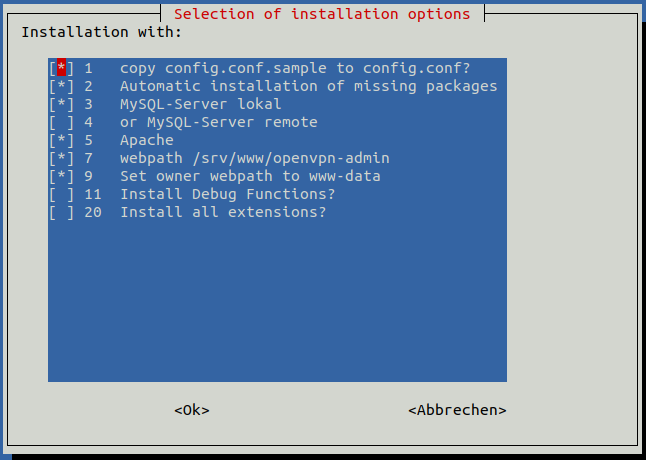This screenshot has height=460, width=646.
Task: Select the 'Automatic installation of missing packages' entry
Action: click(x=309, y=86)
